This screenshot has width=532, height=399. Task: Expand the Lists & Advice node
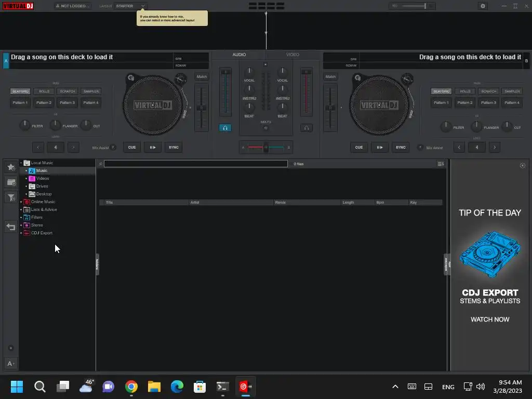coord(21,210)
